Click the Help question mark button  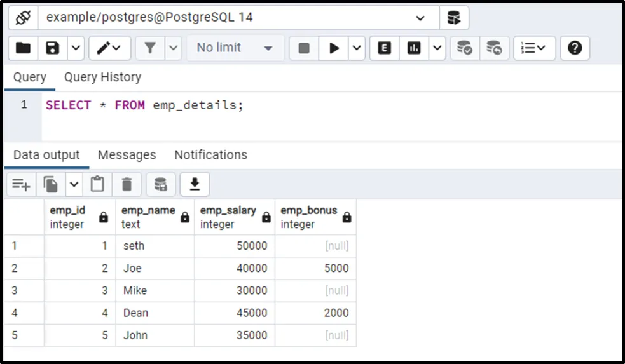575,48
